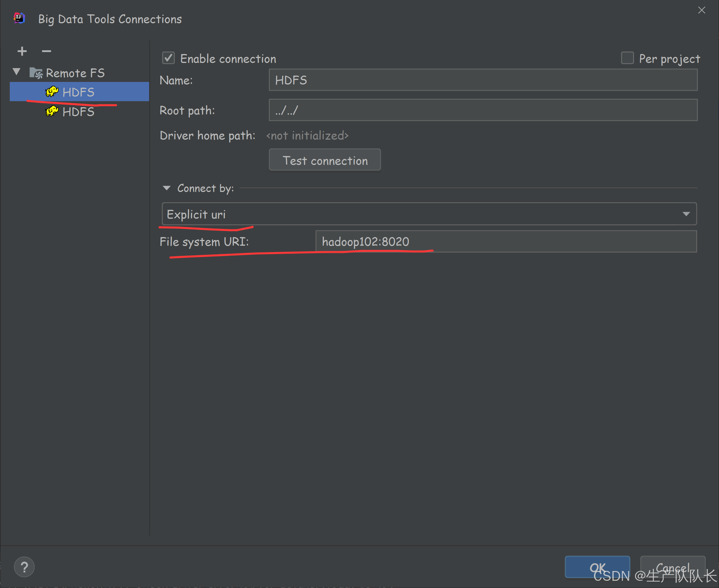This screenshot has height=588, width=719.
Task: Close the Big Data Tools Connections dialog
Action: [702, 10]
